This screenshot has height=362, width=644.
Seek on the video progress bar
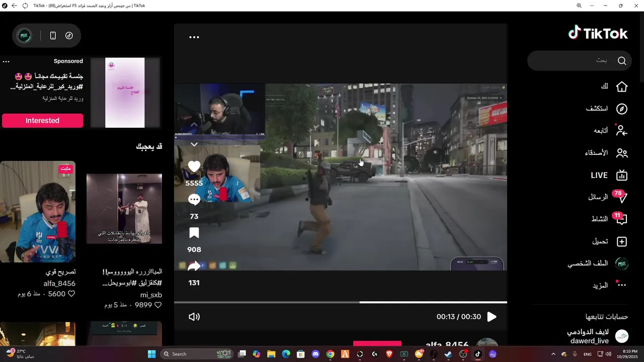click(341, 302)
